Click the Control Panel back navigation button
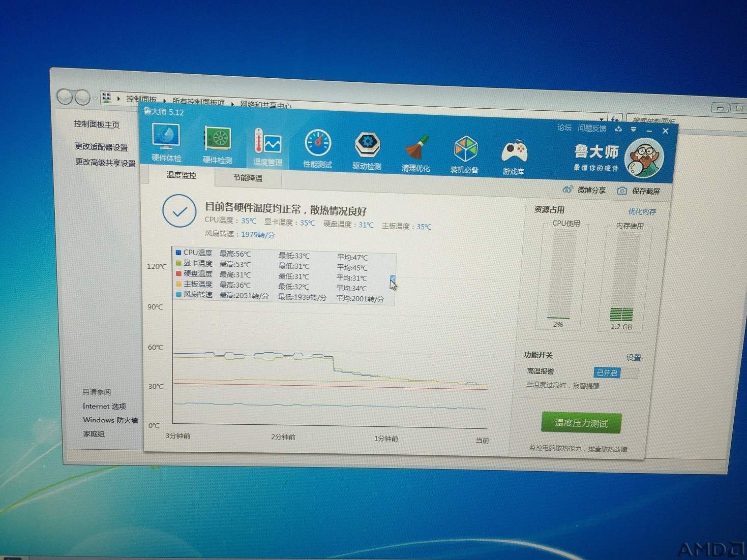This screenshot has height=560, width=747. 65,96
